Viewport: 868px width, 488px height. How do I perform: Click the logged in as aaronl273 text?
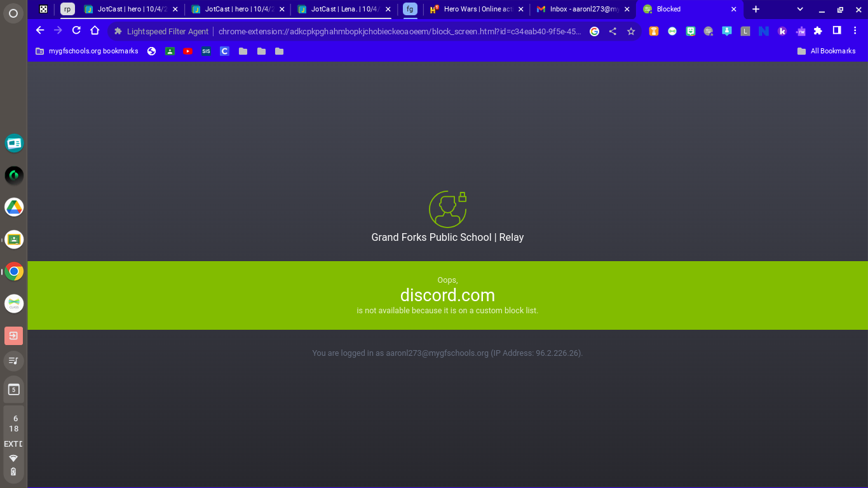[447, 353]
